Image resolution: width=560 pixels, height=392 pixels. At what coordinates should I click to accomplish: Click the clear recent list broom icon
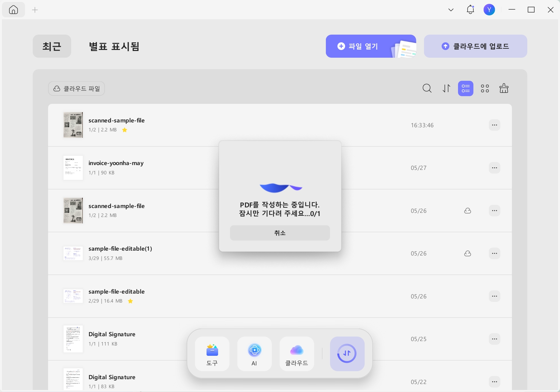pos(504,88)
